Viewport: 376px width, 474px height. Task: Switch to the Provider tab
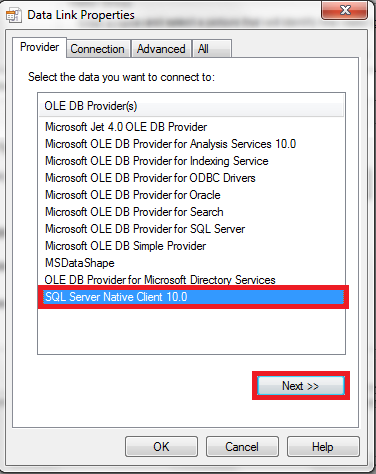tap(39, 47)
